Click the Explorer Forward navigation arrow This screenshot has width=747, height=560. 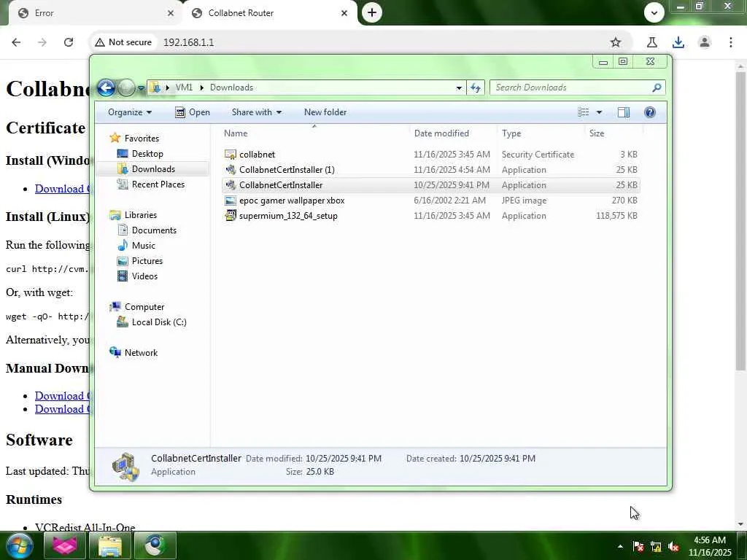126,87
